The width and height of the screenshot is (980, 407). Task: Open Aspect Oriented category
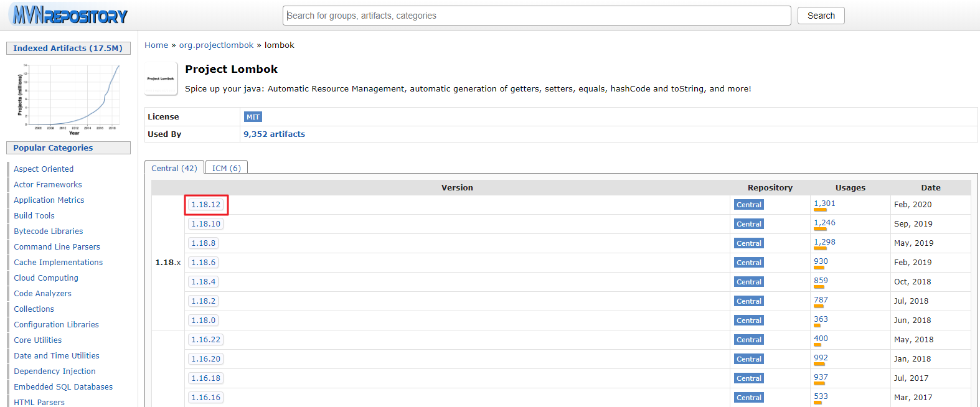point(44,169)
